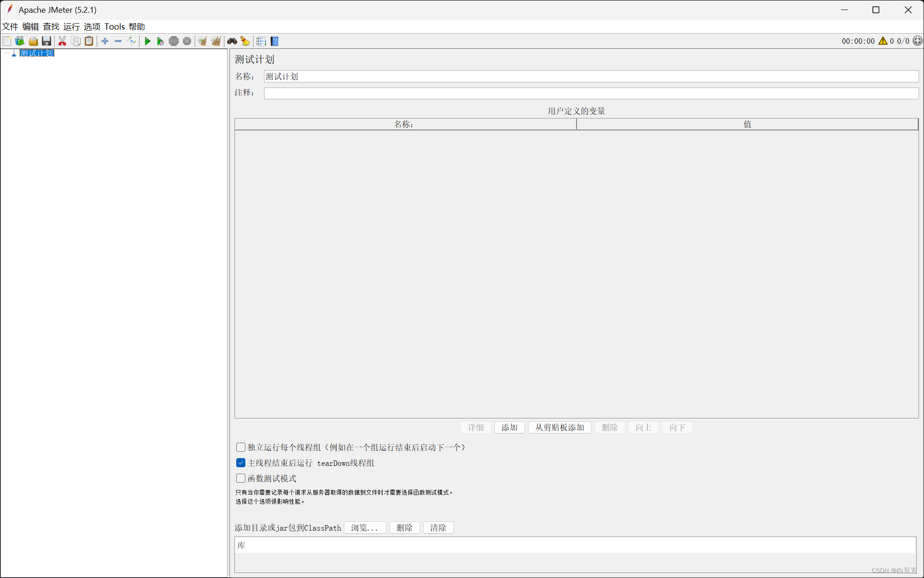This screenshot has width=924, height=578.
Task: Uncheck 主线程结束后运行 tearDown线程组
Action: [241, 463]
